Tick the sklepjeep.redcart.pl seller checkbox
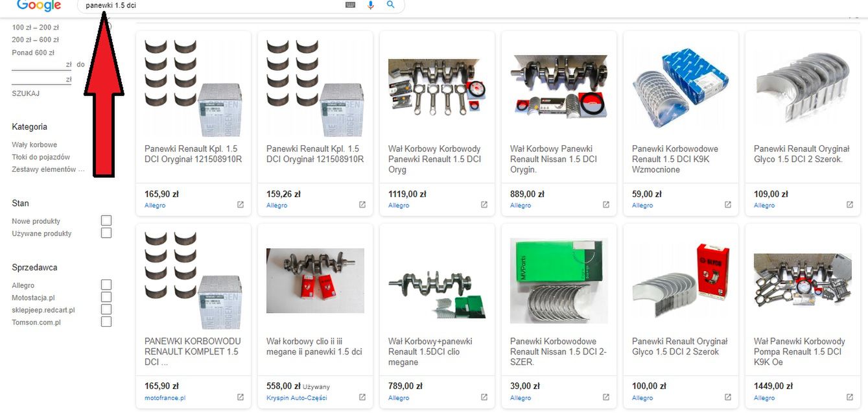This screenshot has height=413, width=868. [106, 309]
